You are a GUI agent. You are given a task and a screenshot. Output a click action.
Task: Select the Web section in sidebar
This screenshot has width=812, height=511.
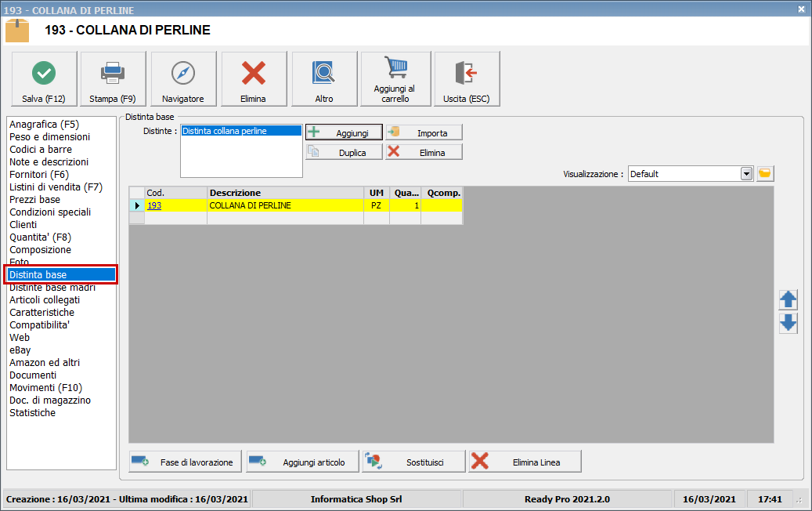20,337
